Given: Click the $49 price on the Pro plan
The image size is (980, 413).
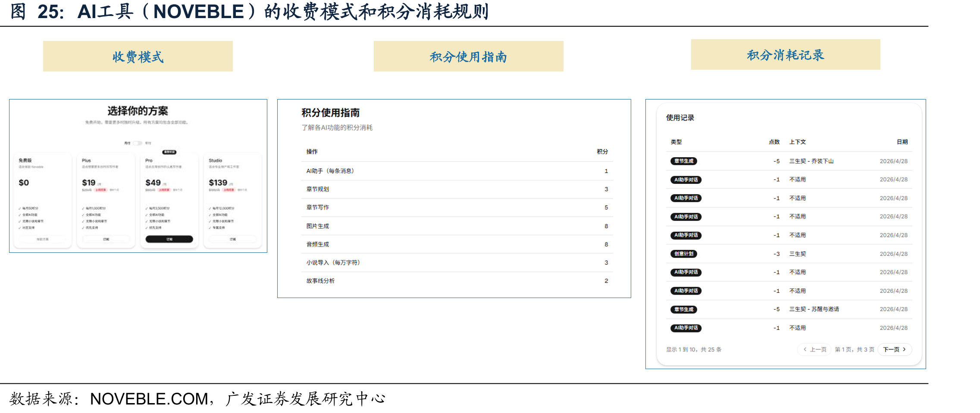Looking at the screenshot, I should coord(153,183).
